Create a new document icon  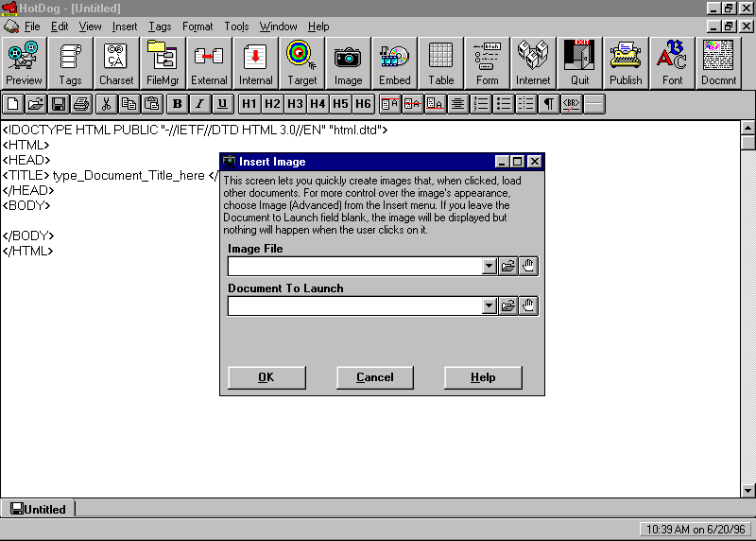[13, 104]
